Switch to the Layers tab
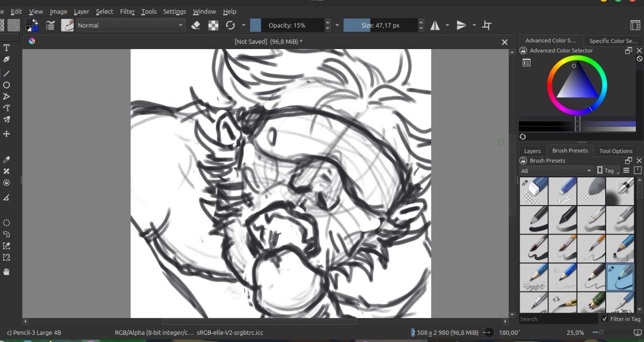Image resolution: width=644 pixels, height=342 pixels. 532,151
